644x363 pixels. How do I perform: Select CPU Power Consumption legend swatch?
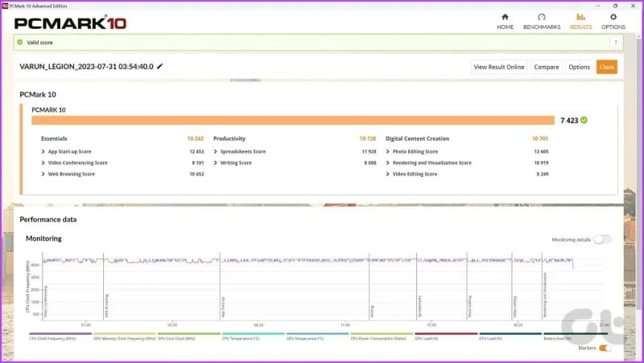click(382, 333)
